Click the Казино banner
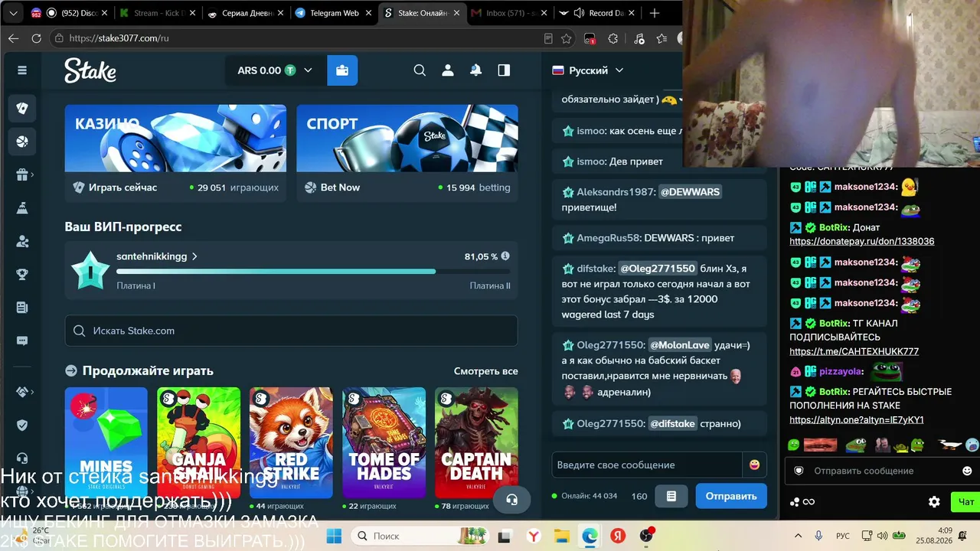 [x=175, y=139]
